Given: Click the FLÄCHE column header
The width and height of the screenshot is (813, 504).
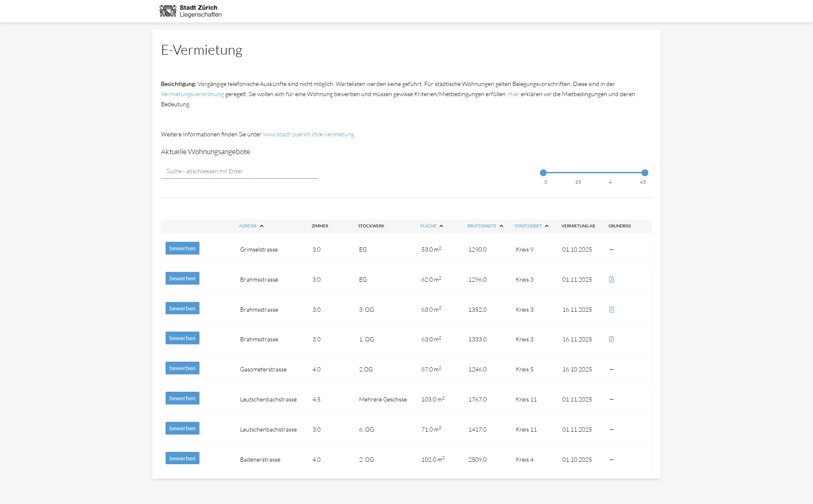Looking at the screenshot, I should [x=428, y=226].
